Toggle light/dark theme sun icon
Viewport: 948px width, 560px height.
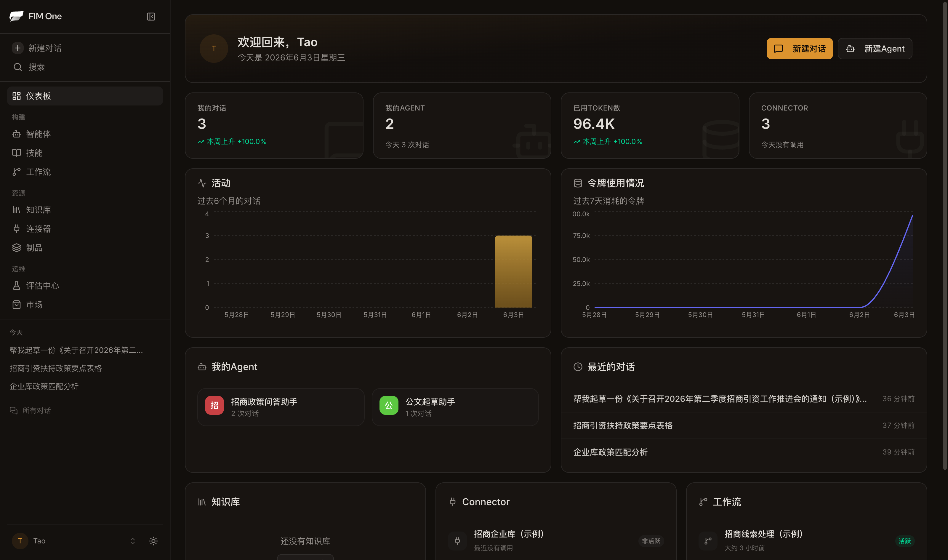(x=153, y=541)
